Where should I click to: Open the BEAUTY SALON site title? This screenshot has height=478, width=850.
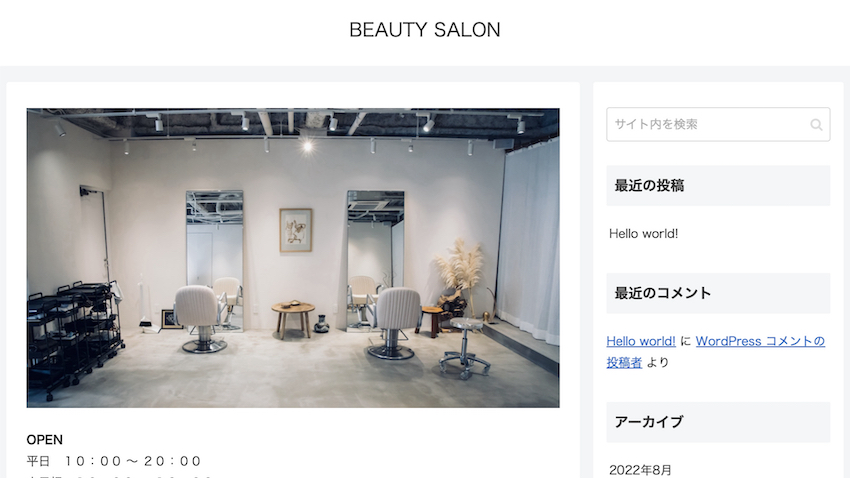pos(424,30)
